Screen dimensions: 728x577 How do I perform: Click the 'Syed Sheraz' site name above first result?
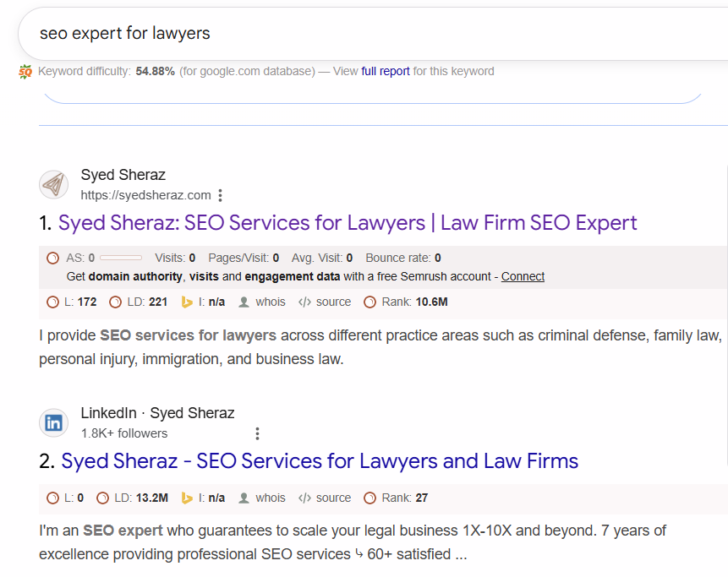click(x=123, y=175)
